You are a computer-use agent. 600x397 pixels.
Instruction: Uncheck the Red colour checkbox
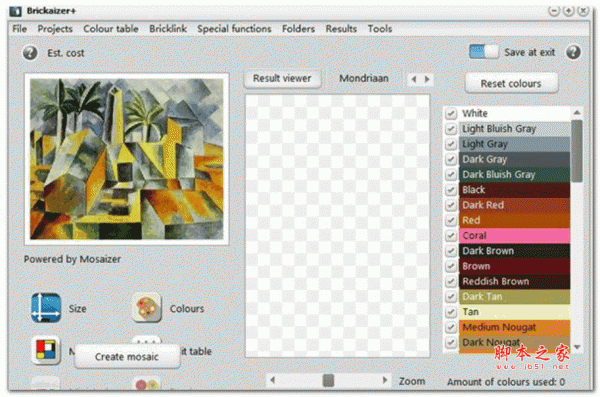(451, 221)
